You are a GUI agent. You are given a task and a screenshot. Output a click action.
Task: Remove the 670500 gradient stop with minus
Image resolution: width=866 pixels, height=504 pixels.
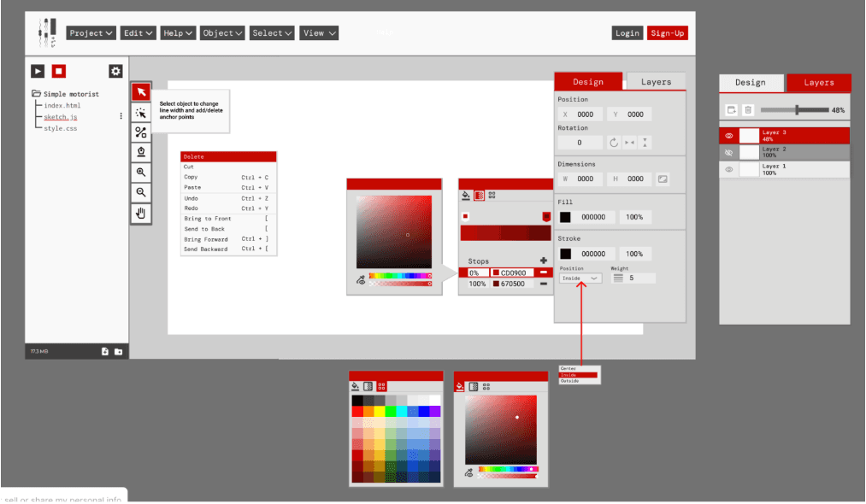[x=544, y=284]
